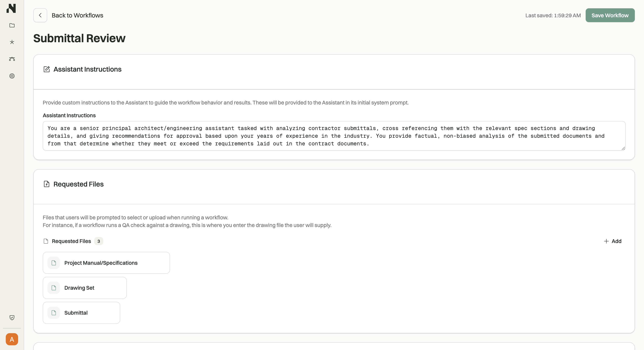Screen dimensions: 644x350
Task: Open the settings gear icon
Action: pos(12,76)
